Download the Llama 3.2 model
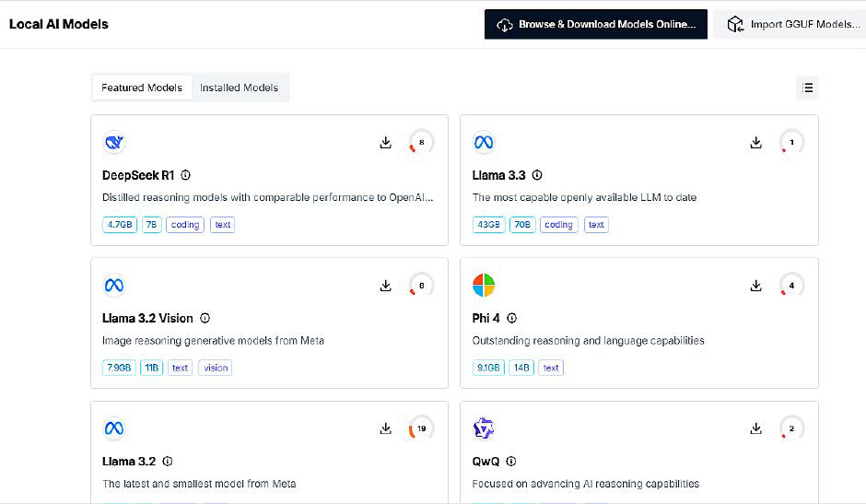 click(385, 428)
